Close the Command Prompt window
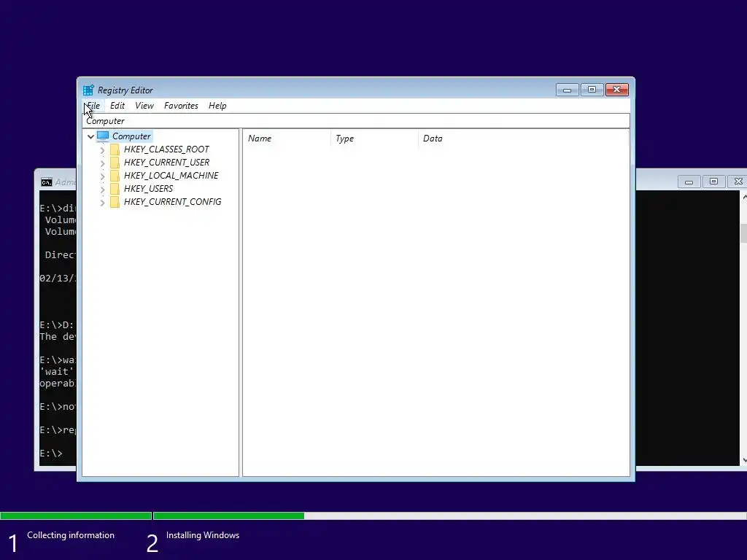 (x=738, y=182)
